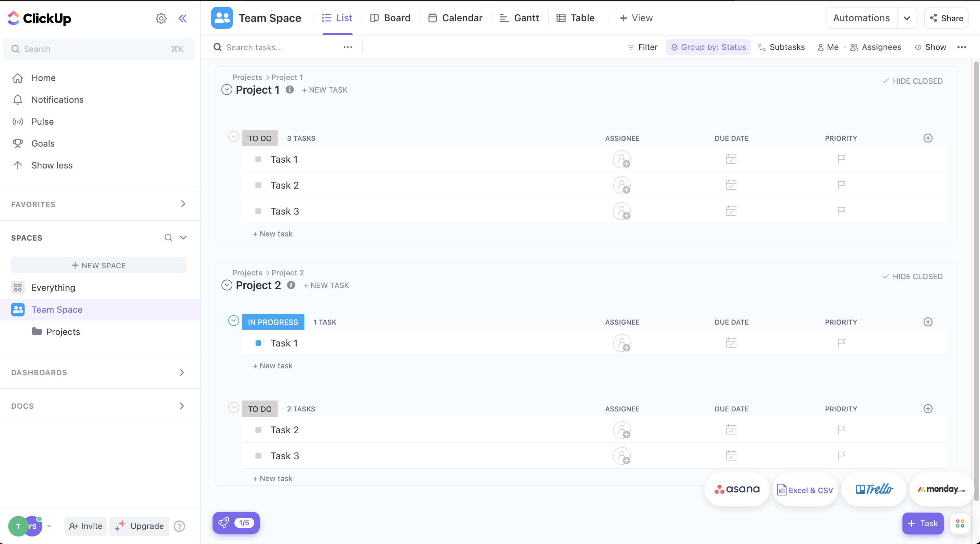Click the sidebar settings gear icon

click(161, 18)
